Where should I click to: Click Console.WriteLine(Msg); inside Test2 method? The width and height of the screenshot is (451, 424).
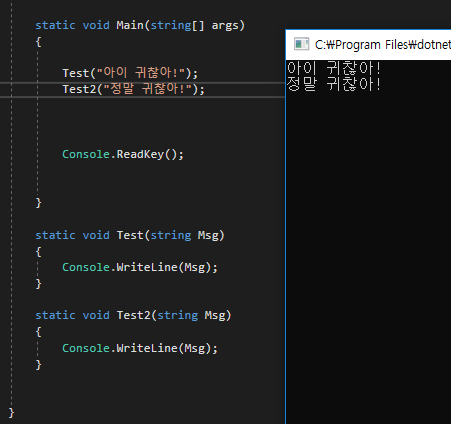pyautogui.click(x=140, y=348)
